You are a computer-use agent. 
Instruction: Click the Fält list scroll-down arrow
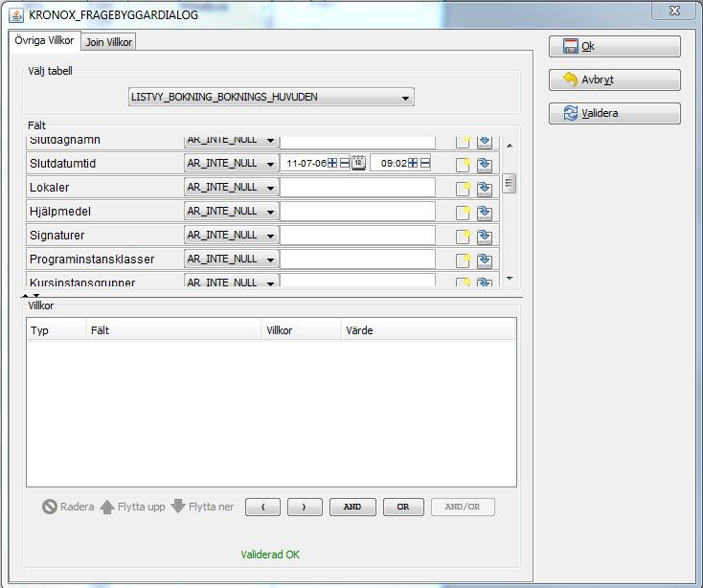coord(510,279)
